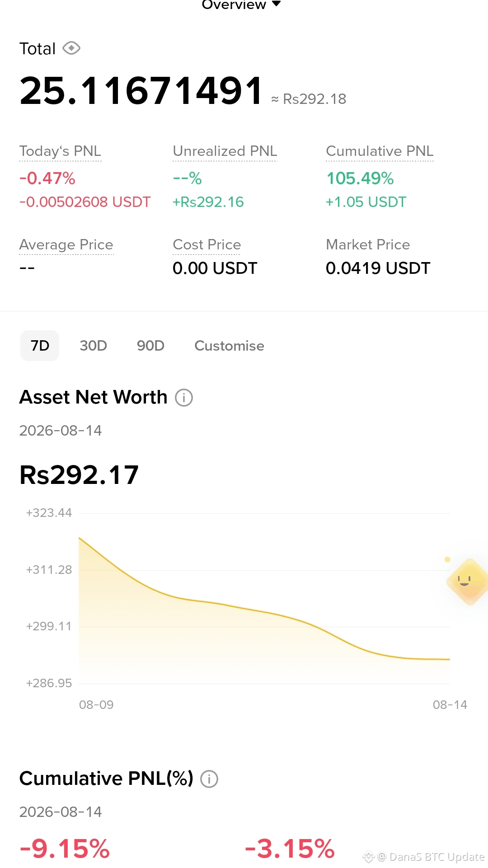Tap the Cost Price label
Screen dimensions: 488x868
(x=206, y=244)
